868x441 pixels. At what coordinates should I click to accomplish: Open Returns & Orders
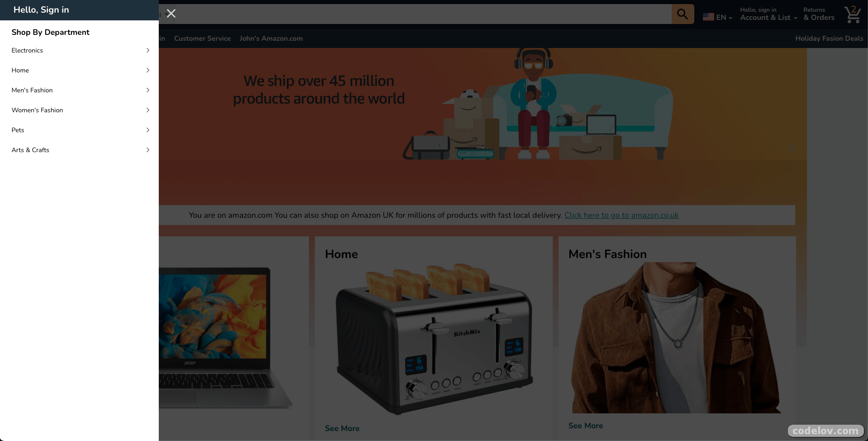click(x=819, y=14)
